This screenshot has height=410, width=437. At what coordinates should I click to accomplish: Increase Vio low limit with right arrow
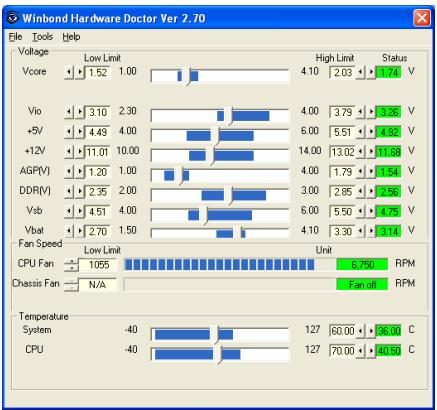80,112
